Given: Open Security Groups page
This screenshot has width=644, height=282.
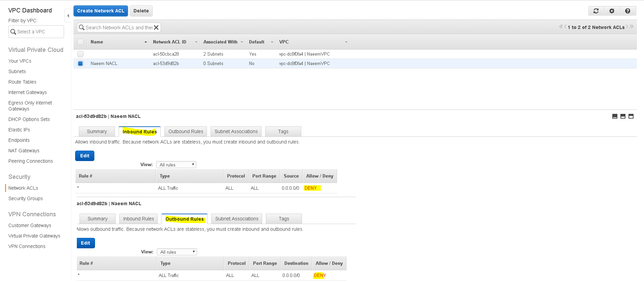Looking at the screenshot, I should pyautogui.click(x=26, y=198).
